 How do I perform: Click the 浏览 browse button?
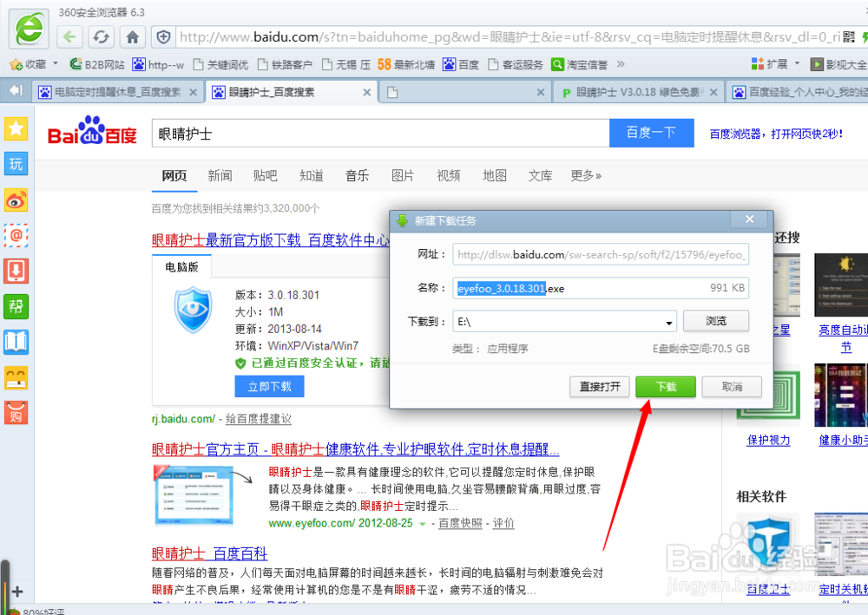click(x=716, y=321)
